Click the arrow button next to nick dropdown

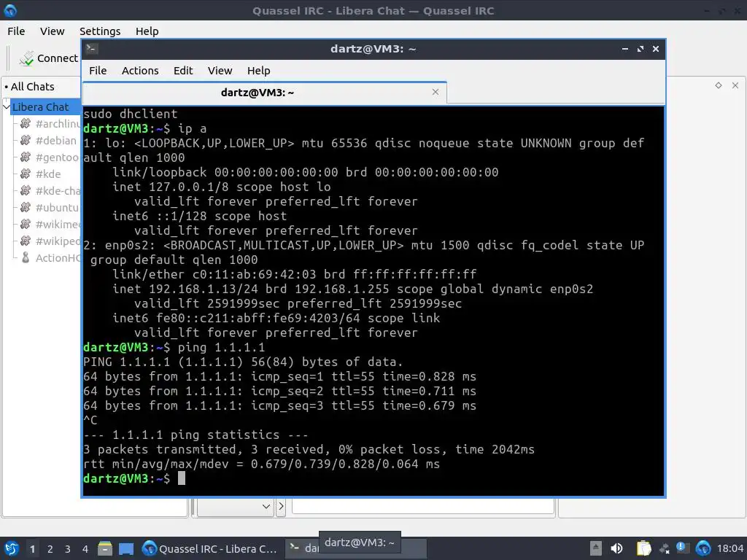click(x=281, y=507)
